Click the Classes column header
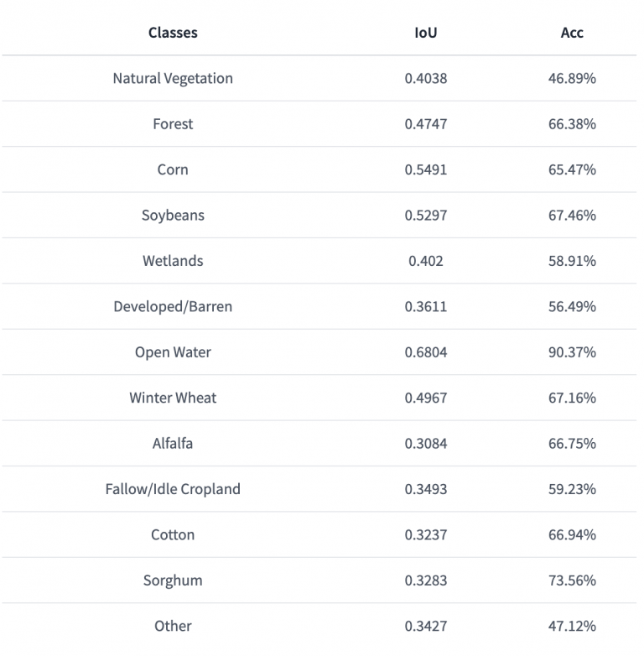Image resolution: width=644 pixels, height=656 pixels. coord(173,33)
